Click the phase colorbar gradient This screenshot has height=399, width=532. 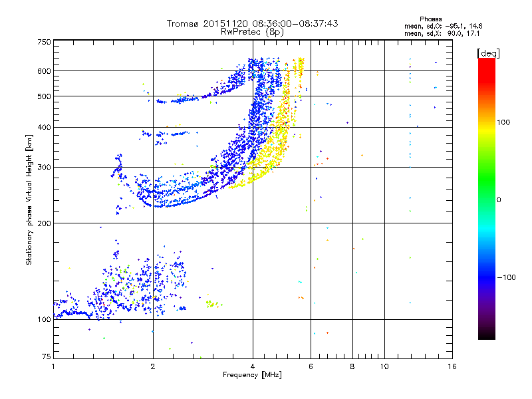(487, 199)
